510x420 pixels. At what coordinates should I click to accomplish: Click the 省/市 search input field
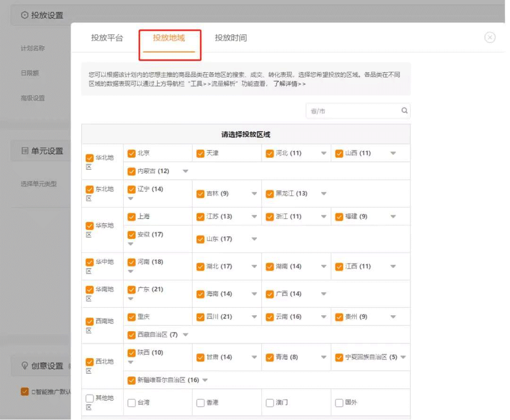click(352, 111)
